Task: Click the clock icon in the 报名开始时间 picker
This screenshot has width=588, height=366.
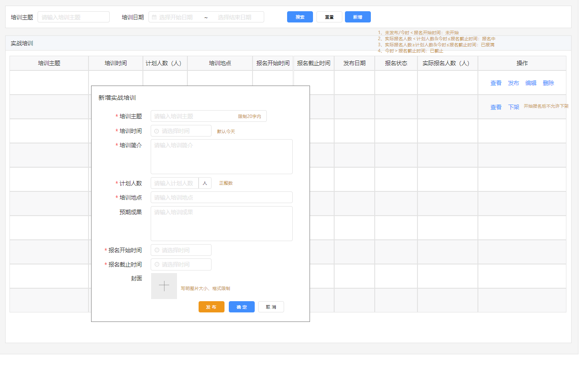Action: [x=157, y=250]
